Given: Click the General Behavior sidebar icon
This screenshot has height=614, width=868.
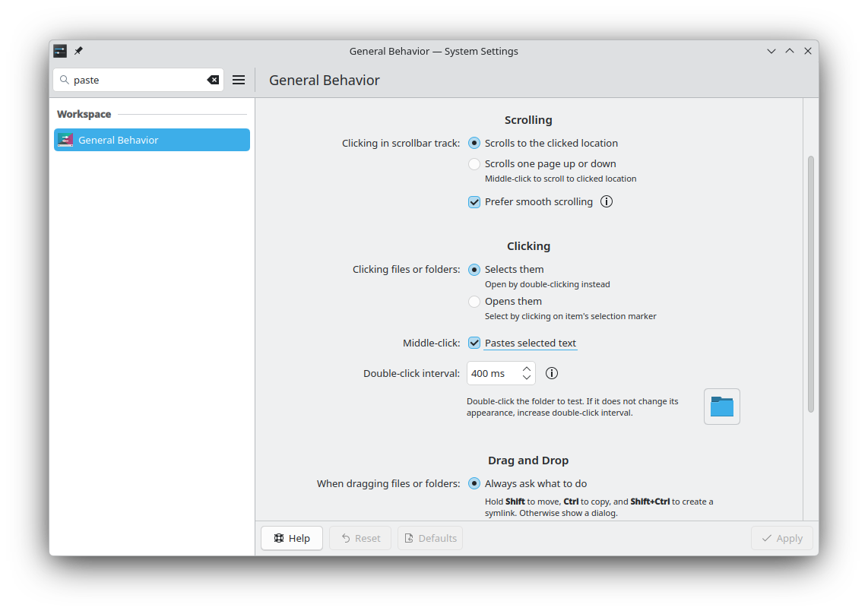Looking at the screenshot, I should point(65,140).
